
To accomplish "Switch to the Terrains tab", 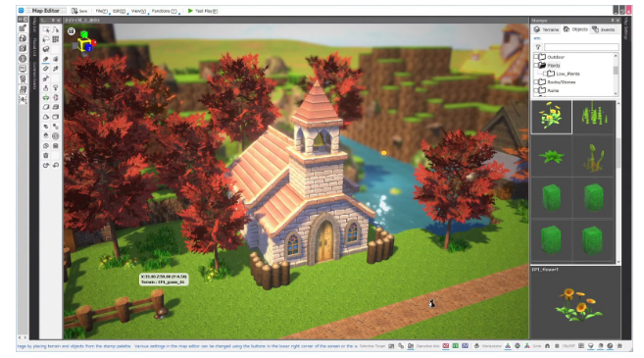I will (546, 29).
